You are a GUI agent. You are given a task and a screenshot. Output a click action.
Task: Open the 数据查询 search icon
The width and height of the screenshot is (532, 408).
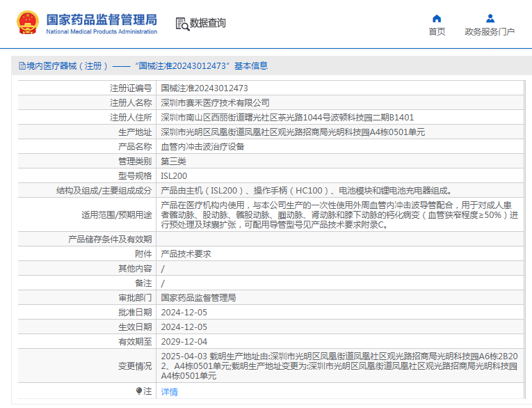pyautogui.click(x=182, y=24)
